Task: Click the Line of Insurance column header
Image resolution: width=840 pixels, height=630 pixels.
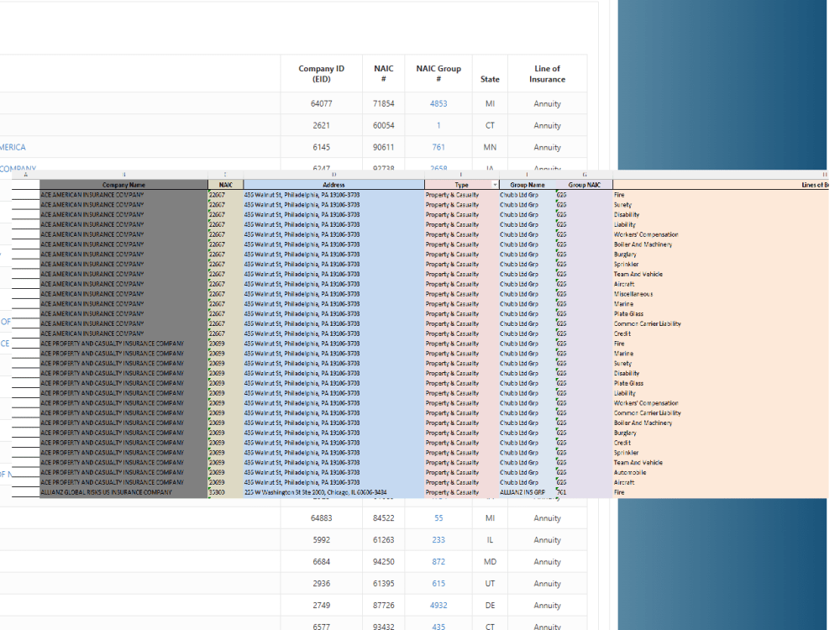Action: 547,74
